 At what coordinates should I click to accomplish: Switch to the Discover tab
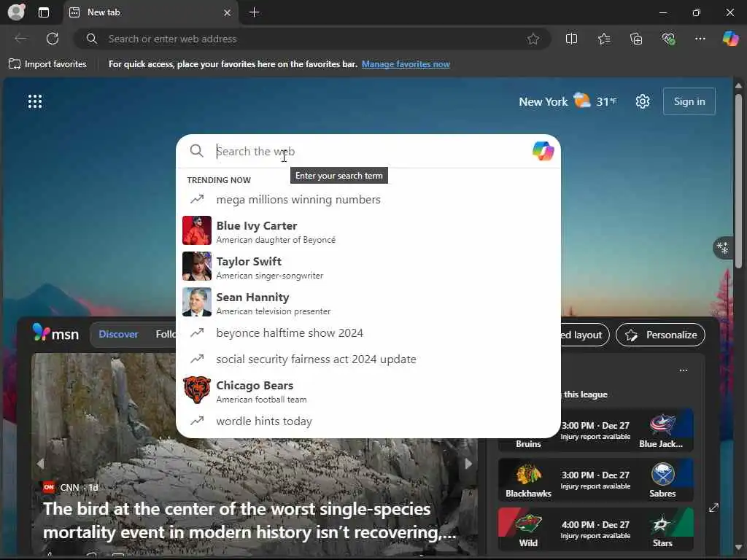coord(119,334)
